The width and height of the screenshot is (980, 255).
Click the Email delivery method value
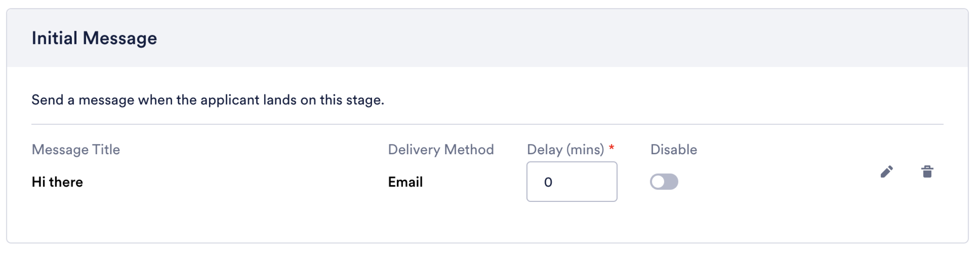click(x=405, y=182)
